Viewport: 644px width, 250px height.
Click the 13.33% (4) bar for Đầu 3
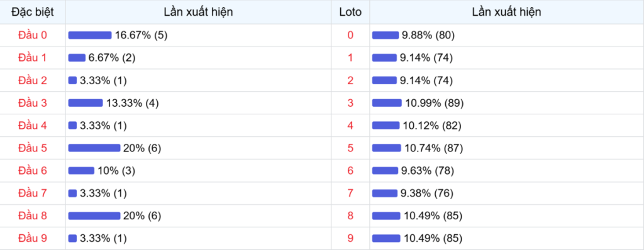point(86,103)
